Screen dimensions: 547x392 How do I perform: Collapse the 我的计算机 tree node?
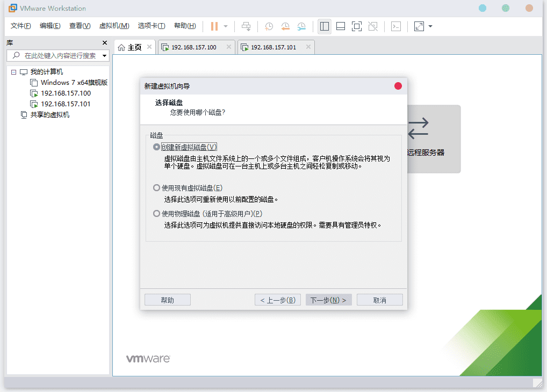tap(13, 72)
